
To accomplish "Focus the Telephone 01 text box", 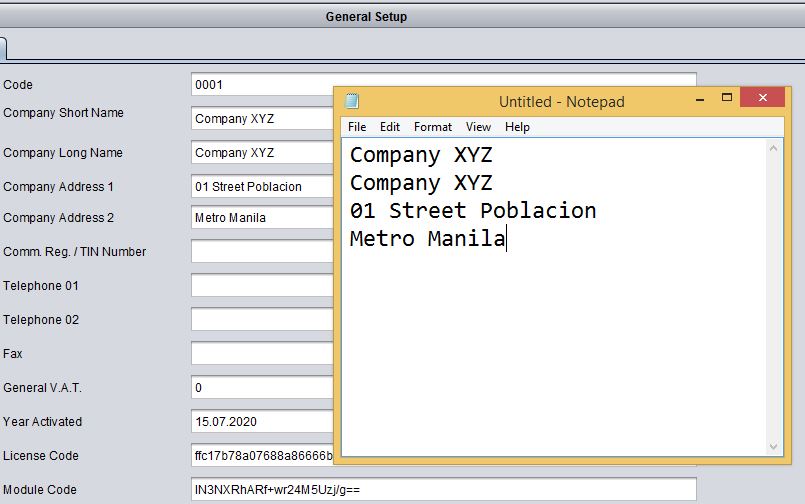I will pos(262,286).
